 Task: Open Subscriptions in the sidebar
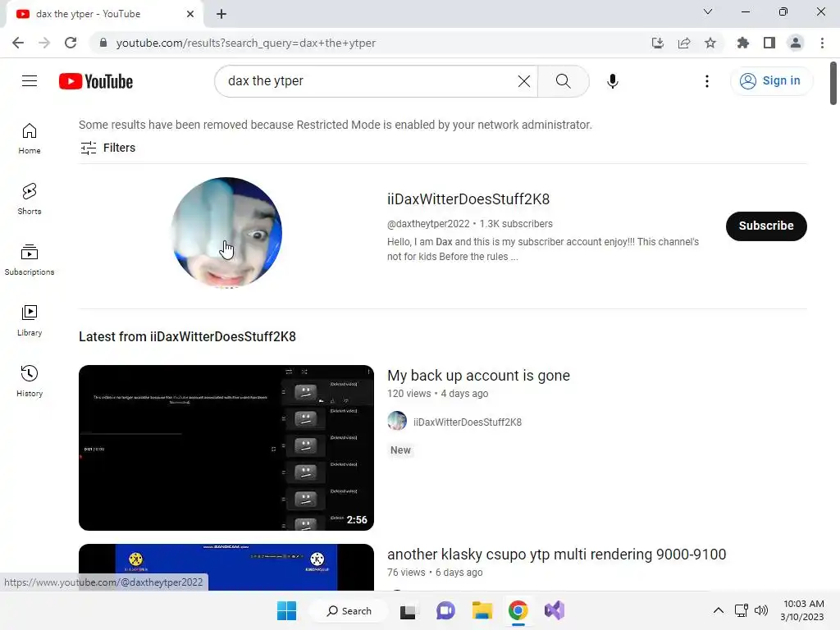(x=30, y=259)
